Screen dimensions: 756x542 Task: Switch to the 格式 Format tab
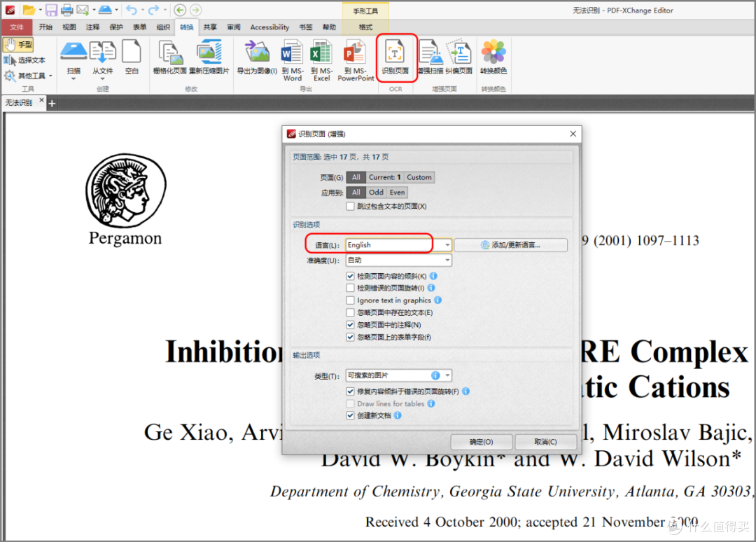coord(365,27)
